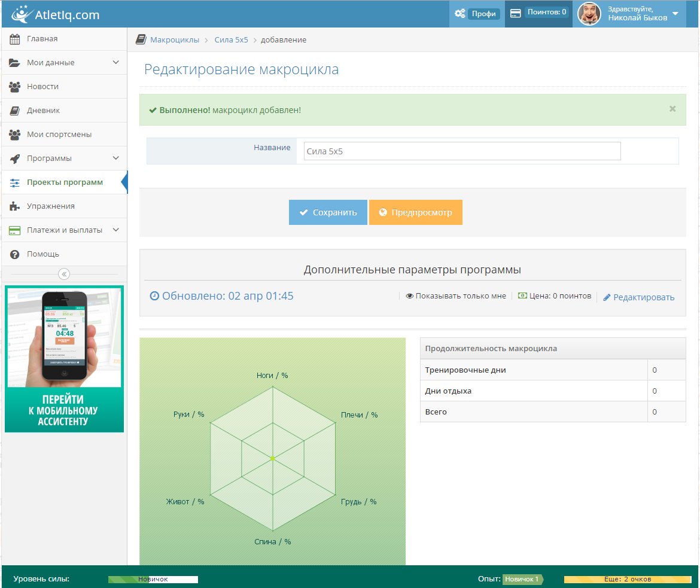Viewport: 700px width, 588px height.
Task: Toggle the eye icon for Показывать только мне
Action: [409, 296]
